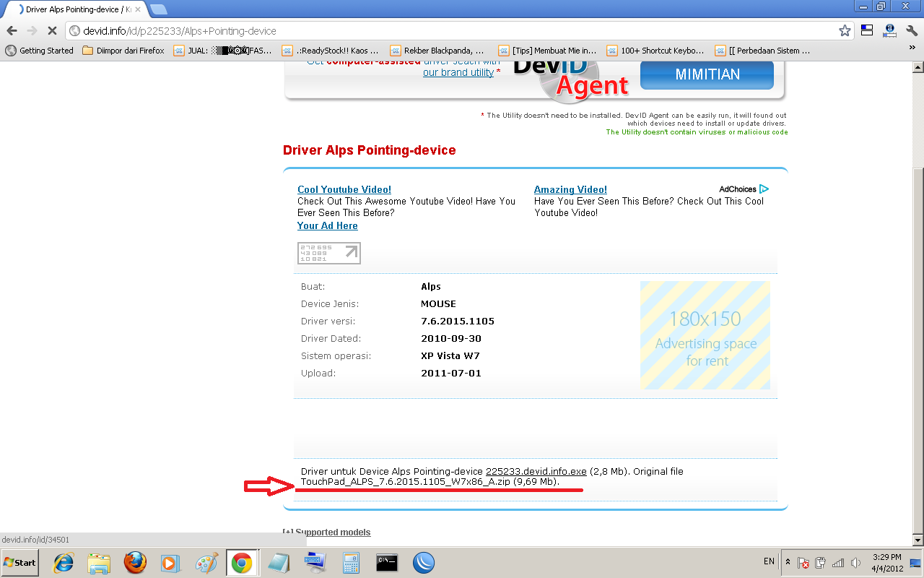Open the Notepad taskbar icon
This screenshot has height=578, width=924.
click(x=279, y=562)
